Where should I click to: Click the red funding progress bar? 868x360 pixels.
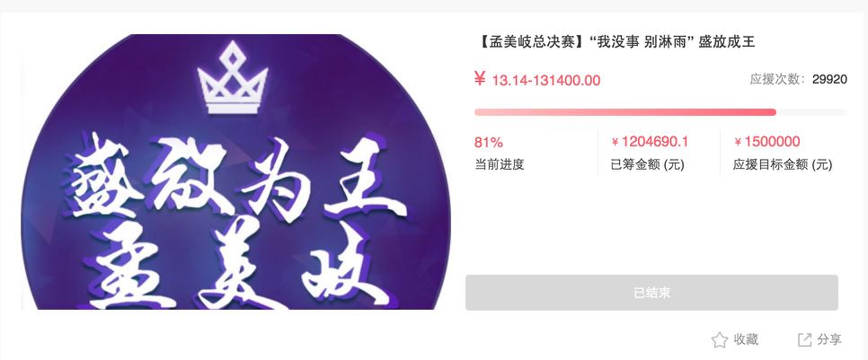(625, 112)
